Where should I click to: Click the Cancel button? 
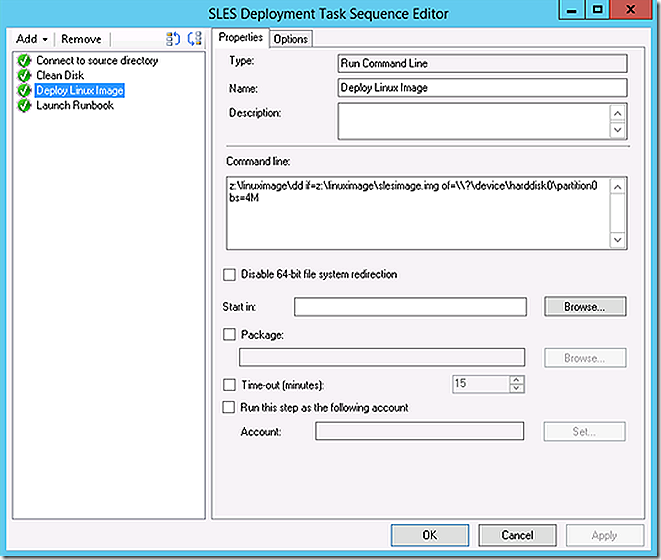tap(517, 536)
